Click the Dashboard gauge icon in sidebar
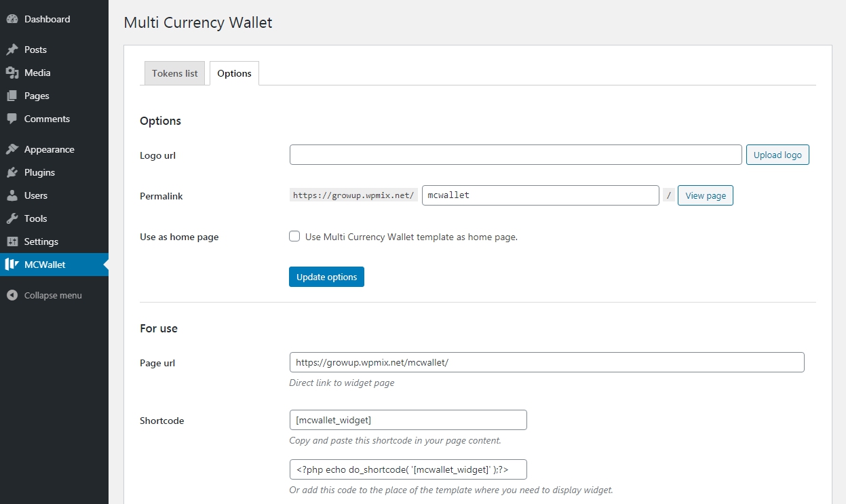Screen dimensions: 846x504 [12, 19]
